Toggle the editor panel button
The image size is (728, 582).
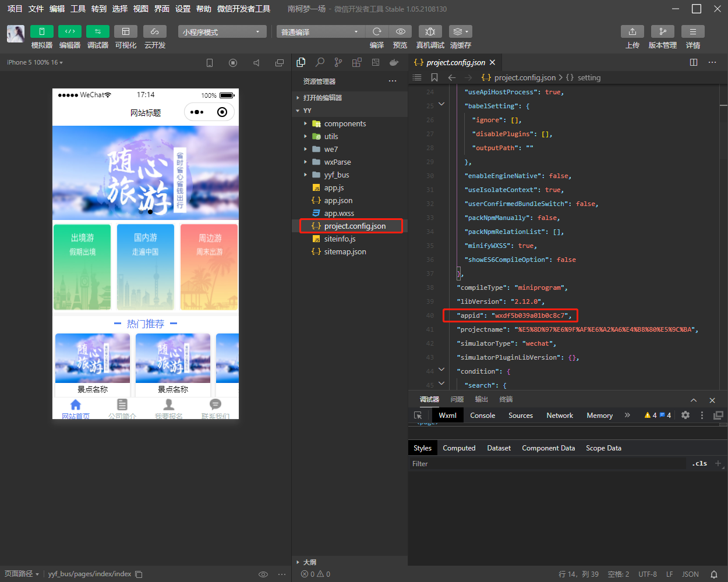coord(70,31)
